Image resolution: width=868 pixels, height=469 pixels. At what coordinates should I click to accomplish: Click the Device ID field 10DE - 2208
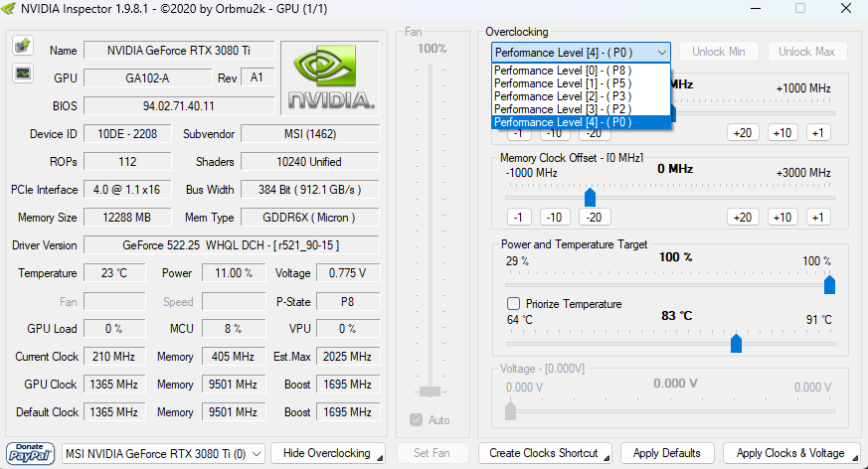(127, 134)
